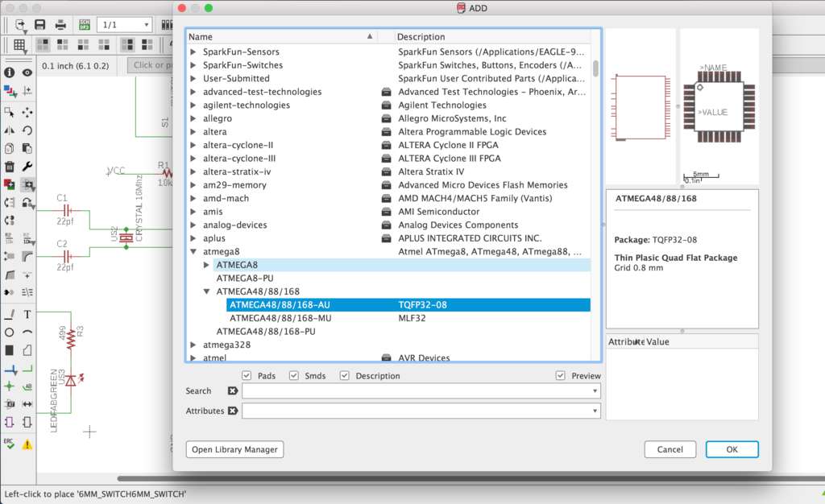The image size is (825, 504).
Task: Select the Label tool
Action: (x=27, y=386)
